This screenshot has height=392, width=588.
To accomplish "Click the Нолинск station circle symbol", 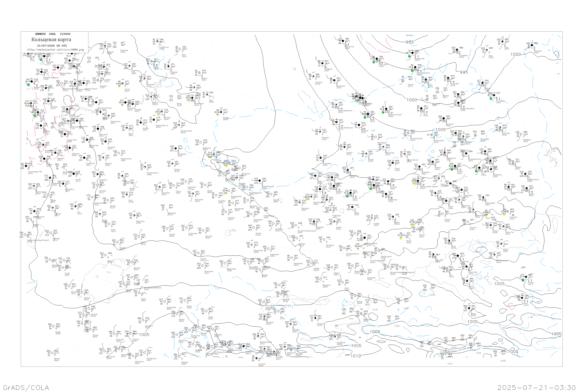I will [x=98, y=81].
